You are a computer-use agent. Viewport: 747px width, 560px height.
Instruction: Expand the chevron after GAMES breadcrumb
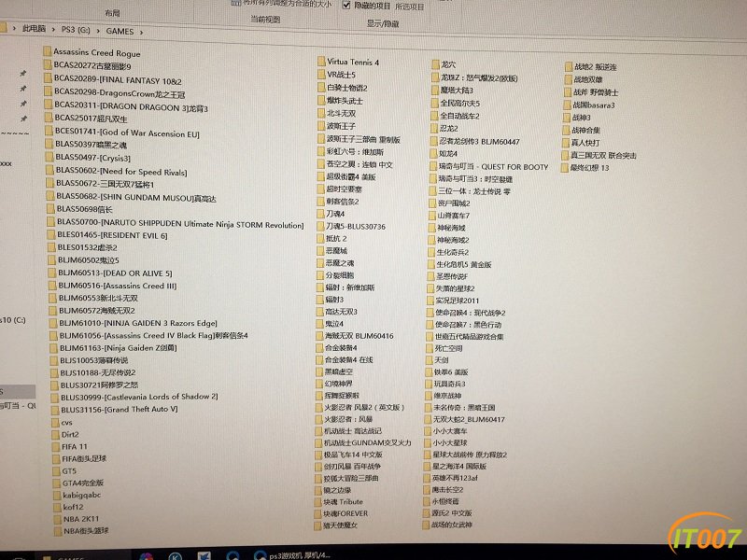click(141, 33)
